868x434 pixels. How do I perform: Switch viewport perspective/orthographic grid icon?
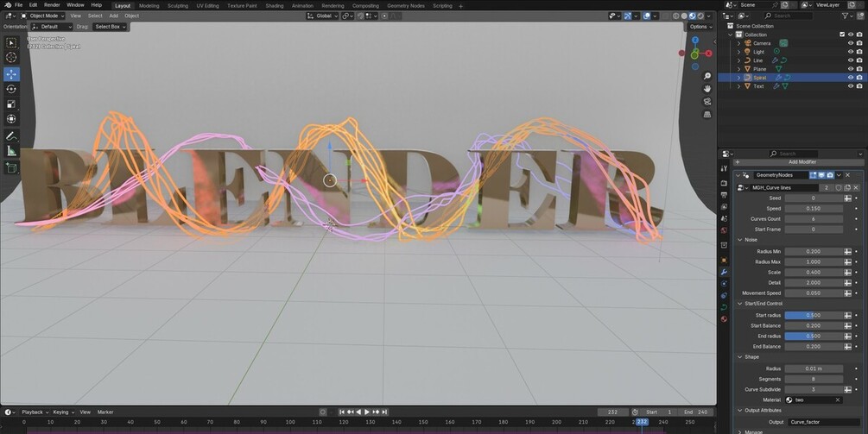pos(706,115)
